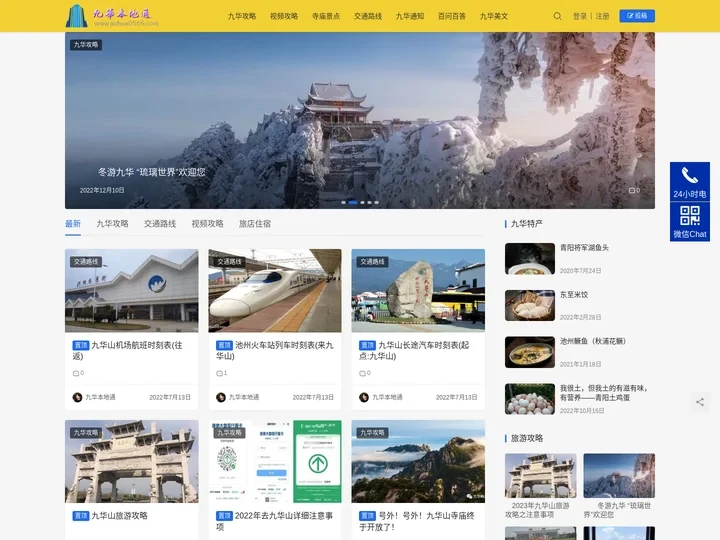Switch to the 旅店住宿 tab
This screenshot has height=540, width=720.
pyautogui.click(x=255, y=224)
